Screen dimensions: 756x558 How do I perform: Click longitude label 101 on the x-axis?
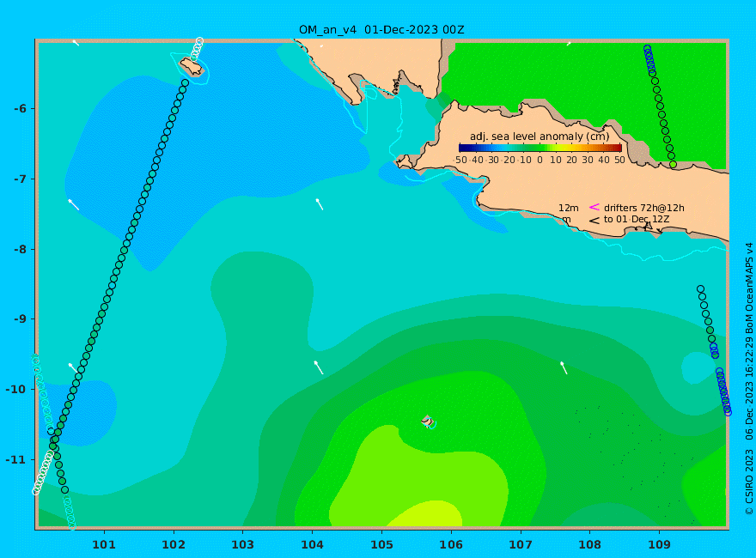(x=104, y=545)
